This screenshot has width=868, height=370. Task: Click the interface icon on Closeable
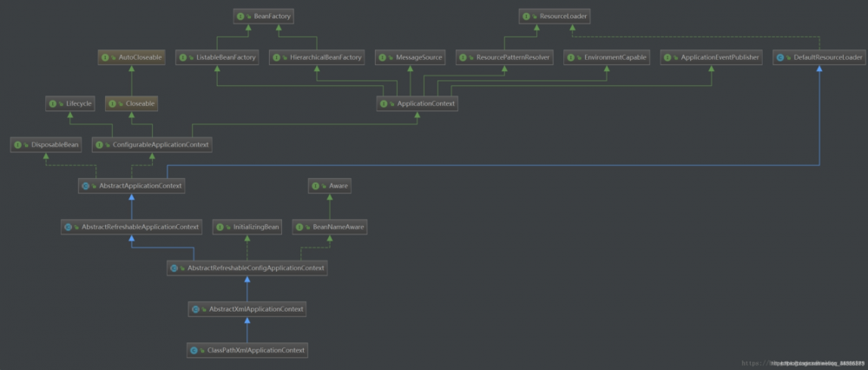(x=112, y=103)
